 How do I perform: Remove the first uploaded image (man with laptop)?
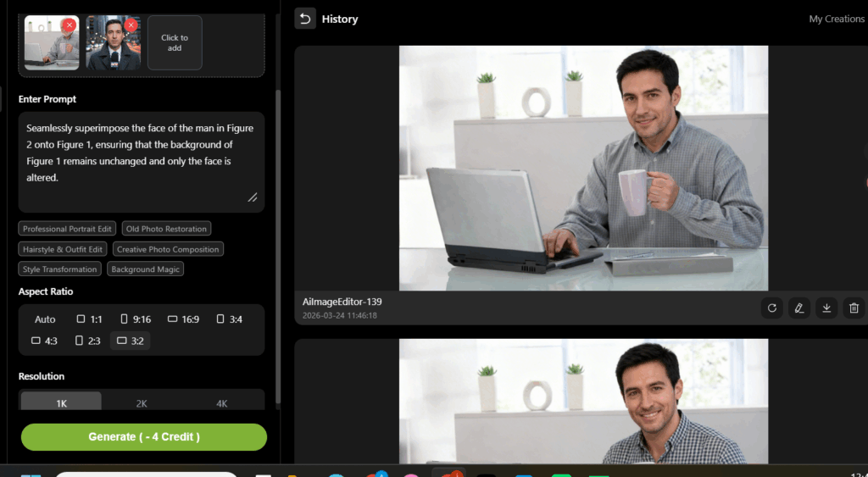click(70, 25)
